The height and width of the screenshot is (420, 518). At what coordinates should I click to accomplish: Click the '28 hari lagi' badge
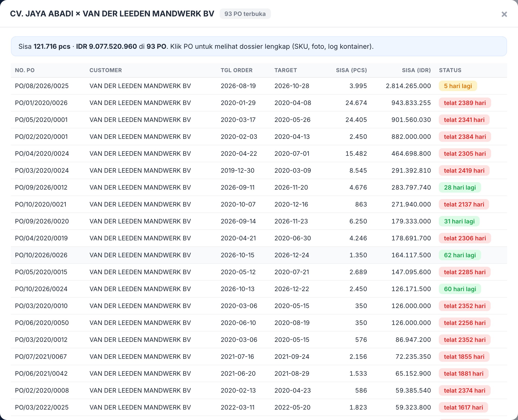click(x=460, y=187)
